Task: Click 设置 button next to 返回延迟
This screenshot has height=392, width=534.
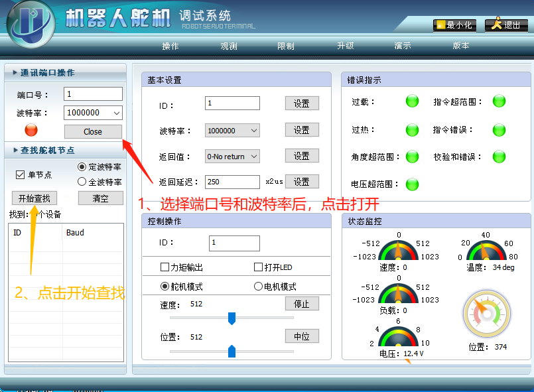Action: click(302, 182)
